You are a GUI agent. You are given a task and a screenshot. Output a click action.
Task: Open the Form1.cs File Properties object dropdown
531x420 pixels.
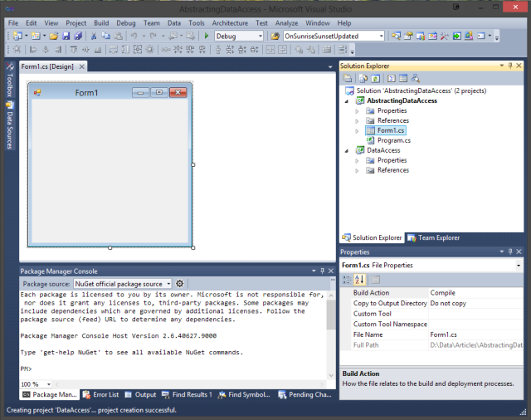[x=519, y=266]
